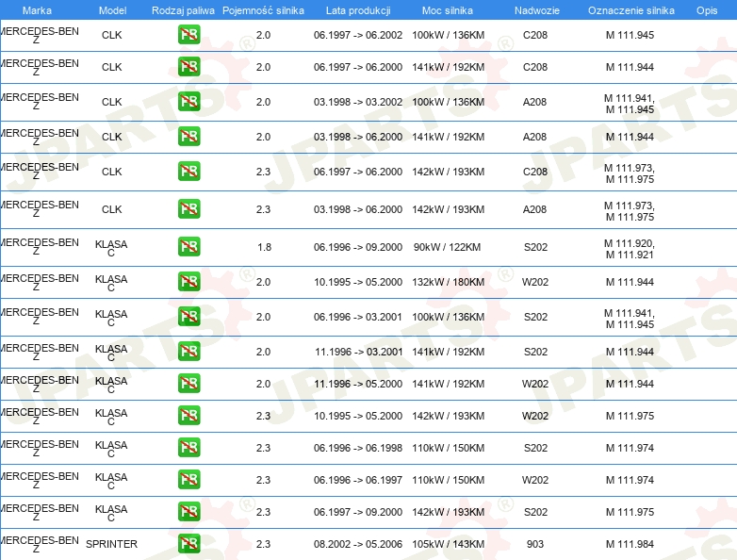Image resolution: width=737 pixels, height=560 pixels.
Task: Click the fuel icon for CLK 2.3 C208
Action: [x=188, y=172]
